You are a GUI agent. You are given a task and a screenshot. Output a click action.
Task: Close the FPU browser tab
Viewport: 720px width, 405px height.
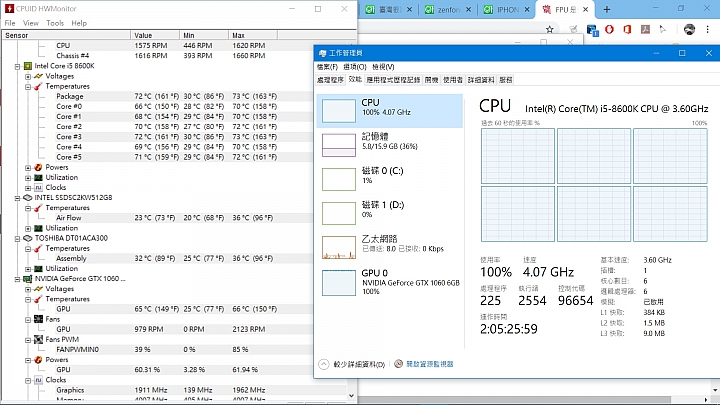(x=585, y=10)
